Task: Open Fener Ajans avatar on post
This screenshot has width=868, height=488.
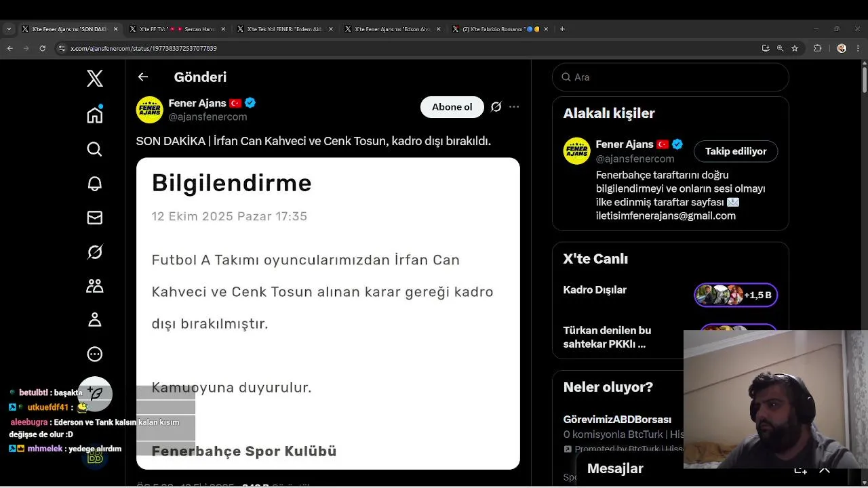Action: (149, 110)
